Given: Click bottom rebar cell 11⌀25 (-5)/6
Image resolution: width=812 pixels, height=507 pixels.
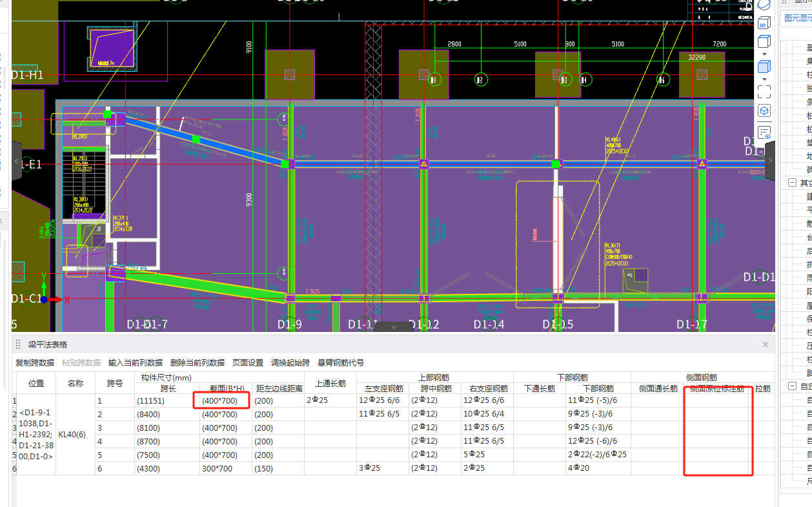Looking at the screenshot, I should 598,401.
